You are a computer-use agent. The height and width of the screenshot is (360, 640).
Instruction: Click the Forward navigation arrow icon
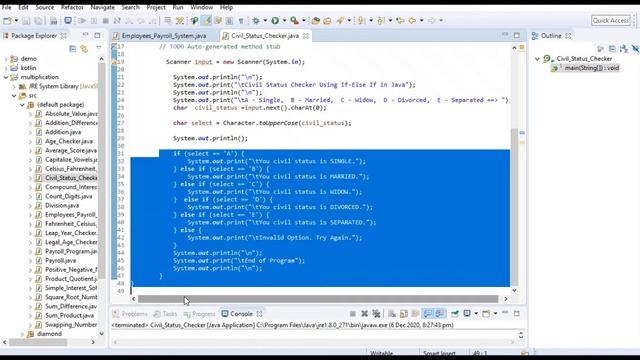point(431,20)
